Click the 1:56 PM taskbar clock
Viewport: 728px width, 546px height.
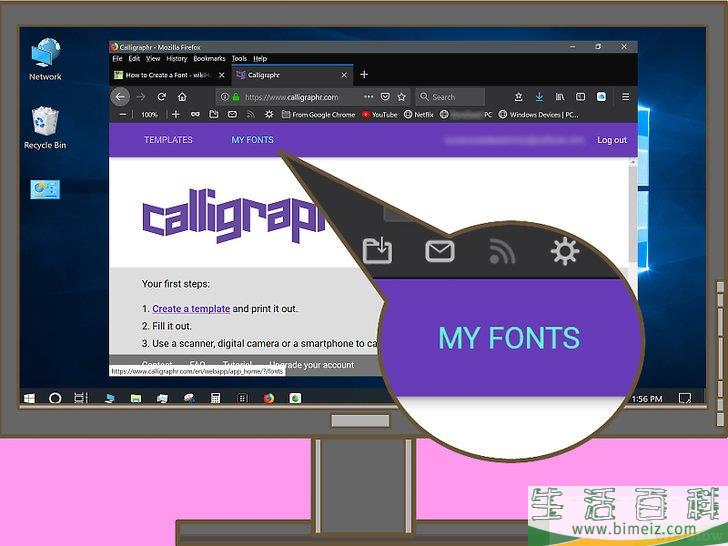pyautogui.click(x=647, y=399)
